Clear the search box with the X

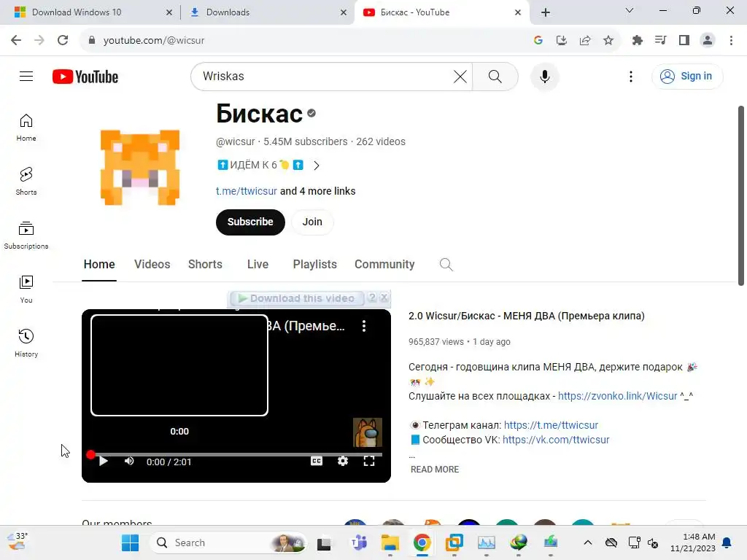click(460, 76)
